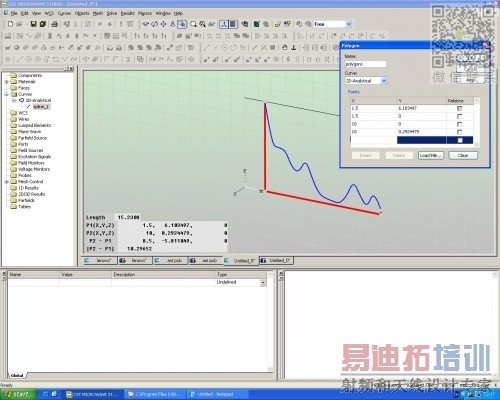Click the points table vertical scrollbar
The image size is (500, 400).
(x=476, y=121)
